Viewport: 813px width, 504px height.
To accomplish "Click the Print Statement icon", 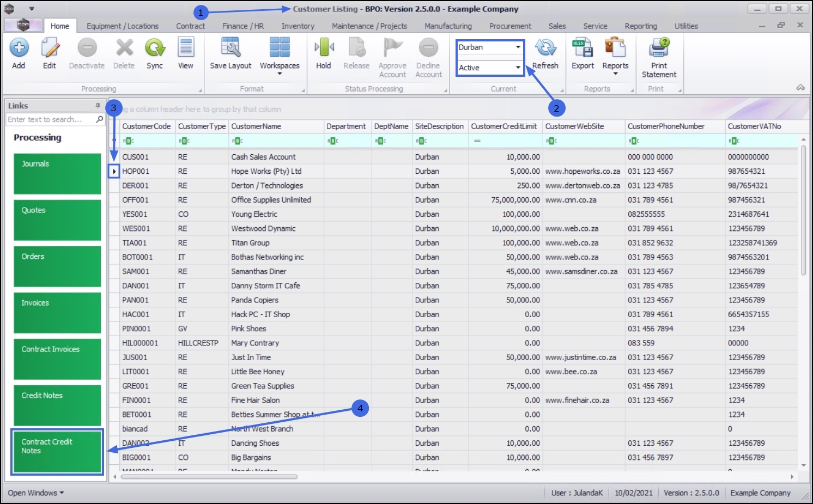I will pos(659,48).
